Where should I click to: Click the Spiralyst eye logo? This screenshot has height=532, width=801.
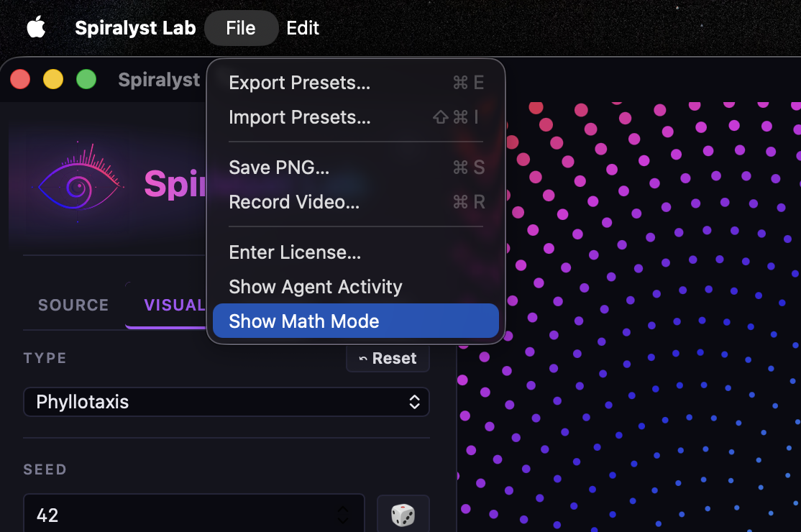pyautogui.click(x=78, y=184)
